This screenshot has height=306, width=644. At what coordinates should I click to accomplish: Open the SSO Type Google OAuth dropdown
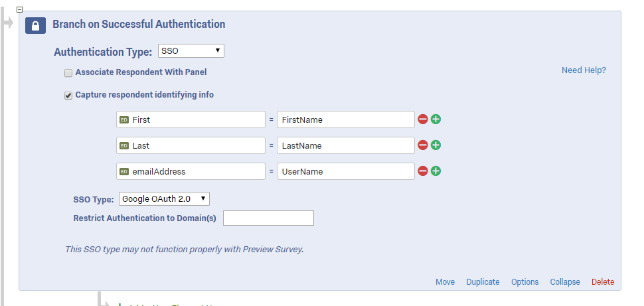(164, 198)
